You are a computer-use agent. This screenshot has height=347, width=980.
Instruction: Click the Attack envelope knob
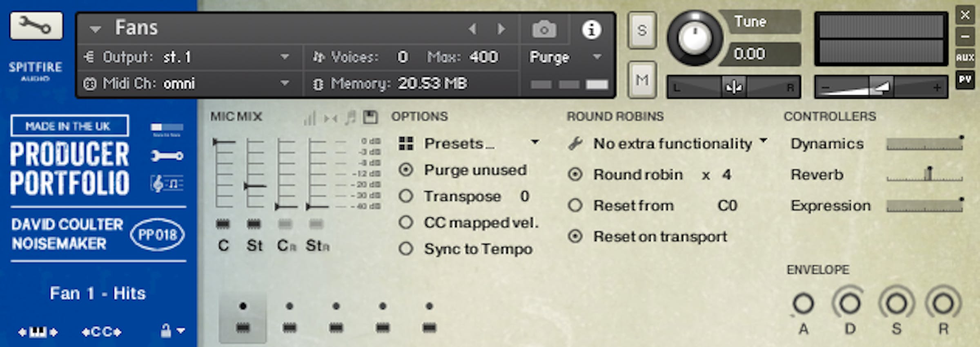click(x=803, y=304)
